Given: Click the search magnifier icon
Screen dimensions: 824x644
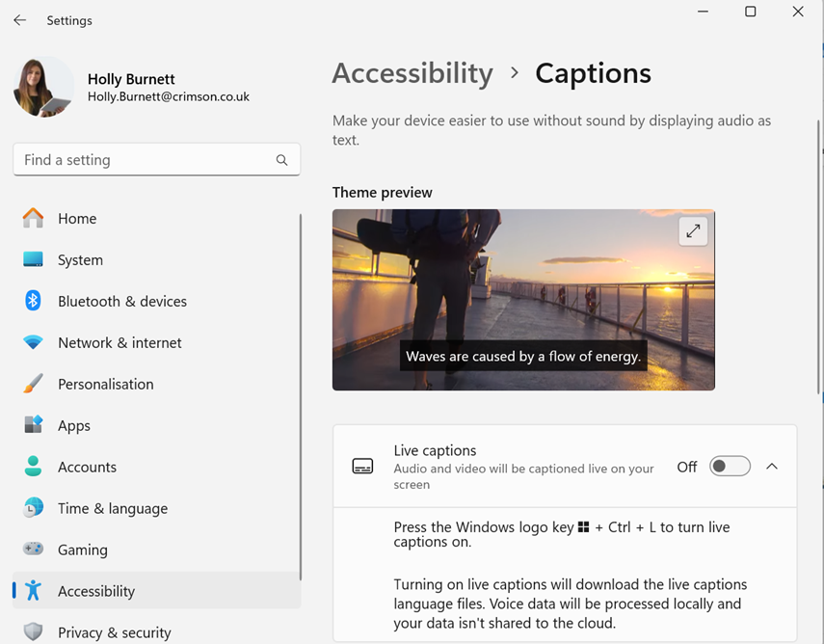Looking at the screenshot, I should (281, 160).
